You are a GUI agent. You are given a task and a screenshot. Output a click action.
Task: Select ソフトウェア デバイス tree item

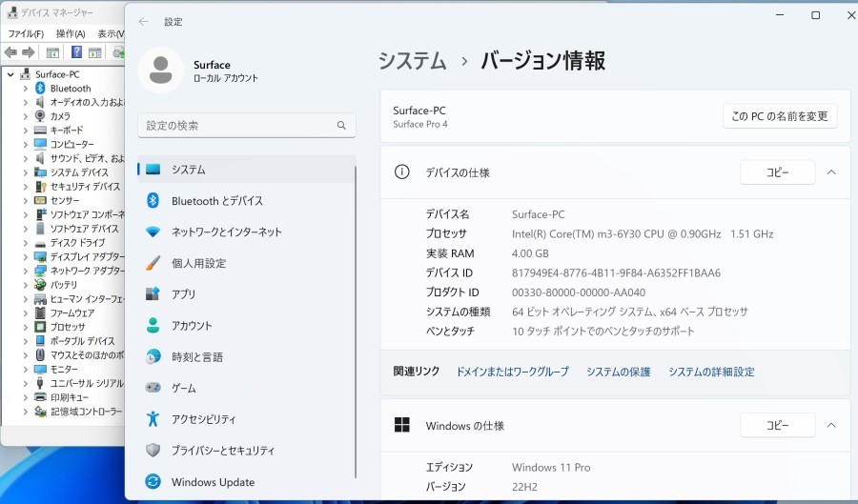coord(84,229)
